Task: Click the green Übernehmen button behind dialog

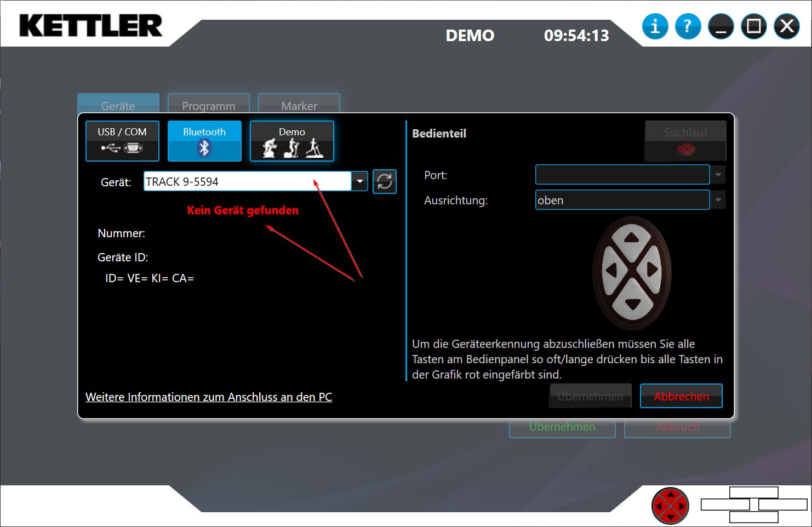Action: (x=562, y=428)
